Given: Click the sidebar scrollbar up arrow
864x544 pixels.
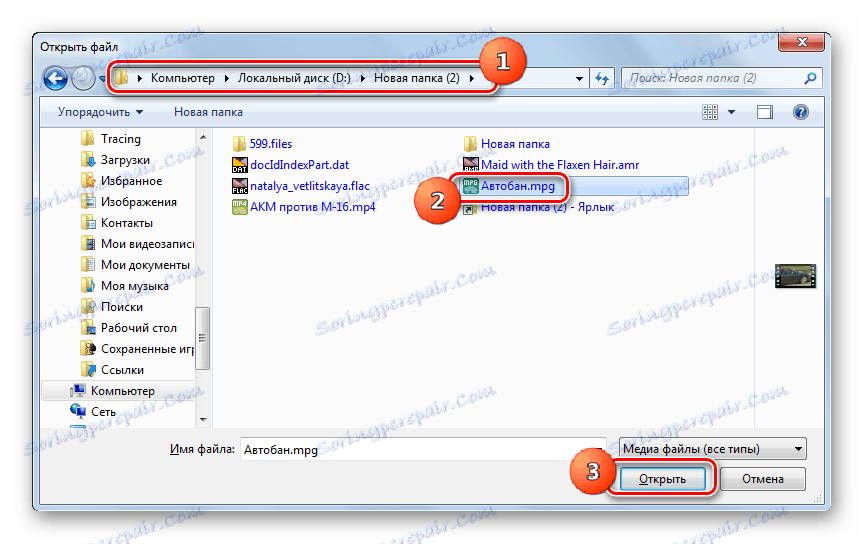Looking at the screenshot, I should point(203,137).
